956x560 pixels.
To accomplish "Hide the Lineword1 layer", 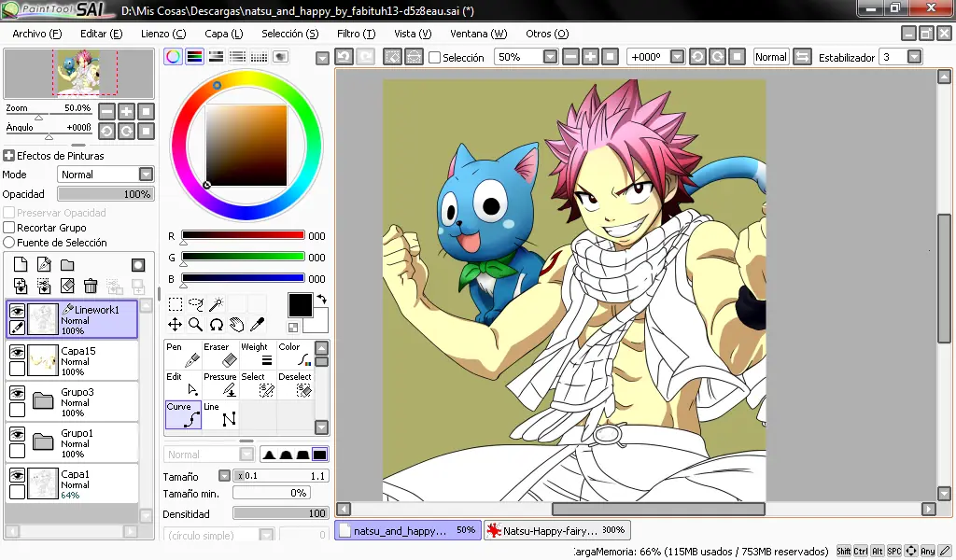I will pos(17,312).
